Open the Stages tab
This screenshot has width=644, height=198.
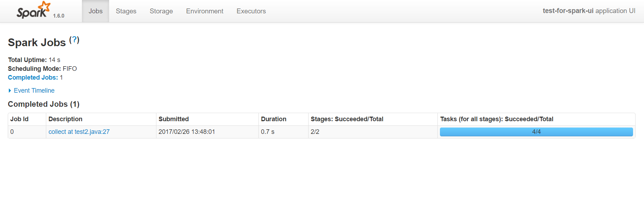(126, 11)
